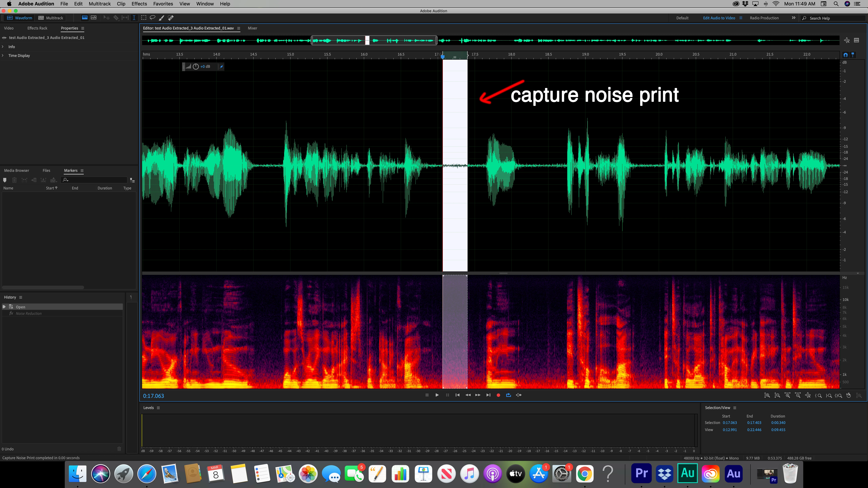The height and width of the screenshot is (488, 868).
Task: Click Zoom Out Full All Axes icon
Action: click(x=808, y=395)
